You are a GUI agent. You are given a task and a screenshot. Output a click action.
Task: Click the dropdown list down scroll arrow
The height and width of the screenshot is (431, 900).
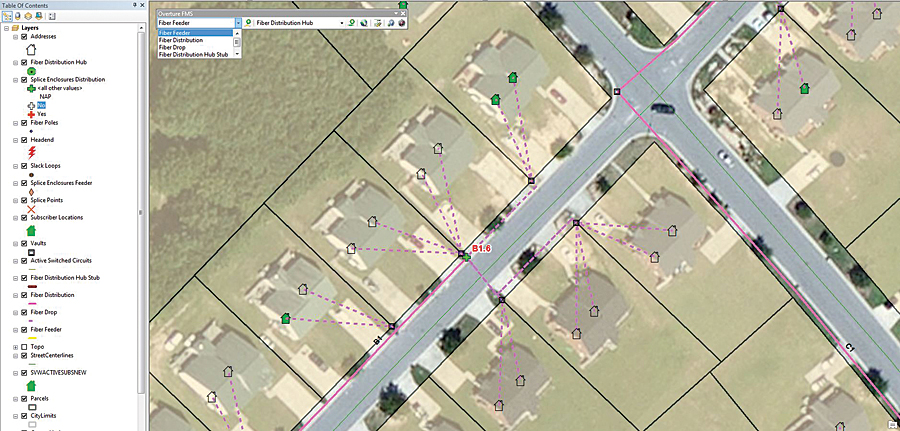click(x=238, y=55)
